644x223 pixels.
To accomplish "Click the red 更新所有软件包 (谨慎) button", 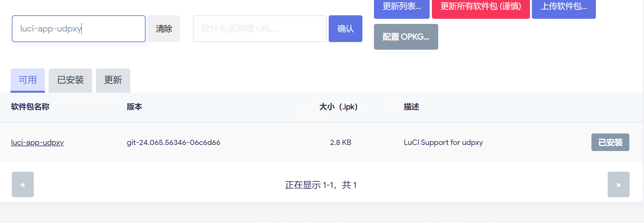I will [x=480, y=7].
